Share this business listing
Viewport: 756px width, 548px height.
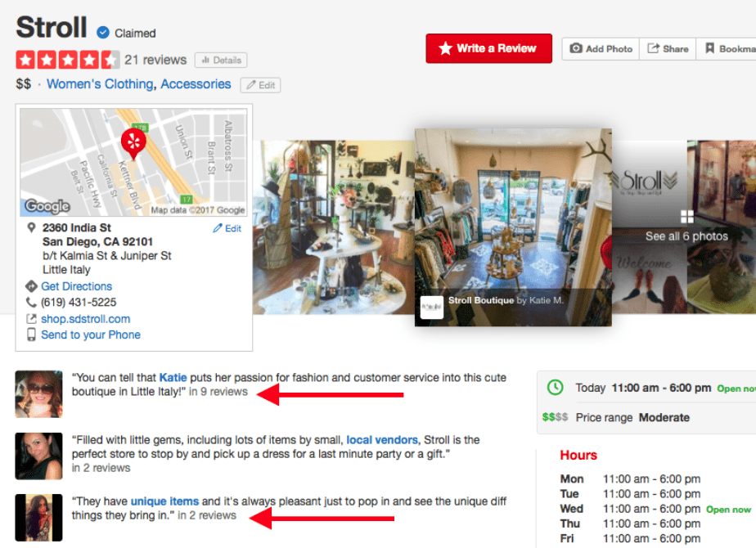668,49
